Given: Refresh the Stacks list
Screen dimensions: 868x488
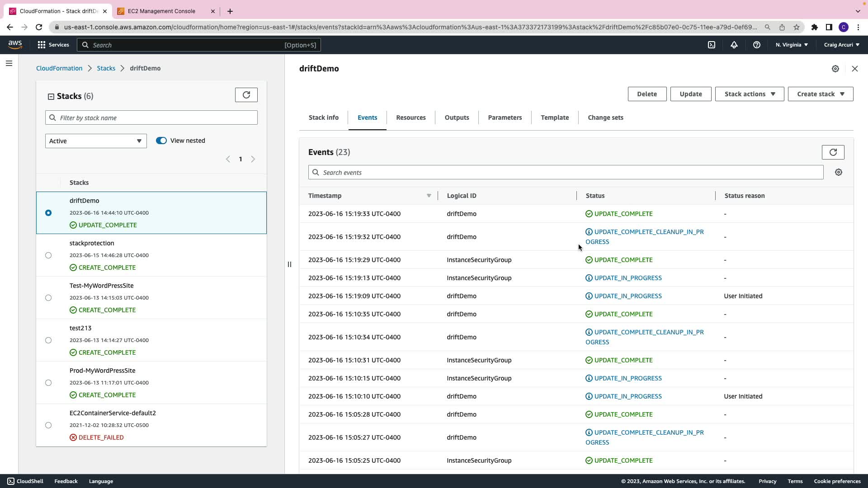Looking at the screenshot, I should [246, 95].
